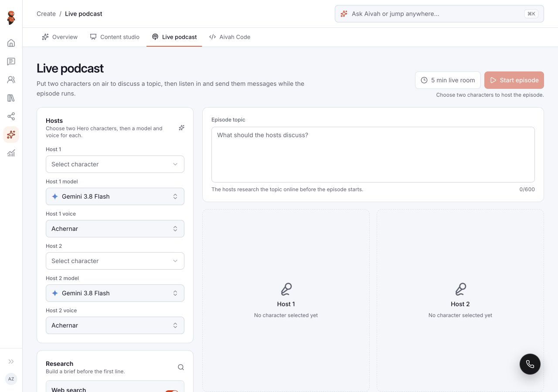This screenshot has width=558, height=392.
Task: Click "Build a brief before the first line." text
Action: click(x=85, y=372)
